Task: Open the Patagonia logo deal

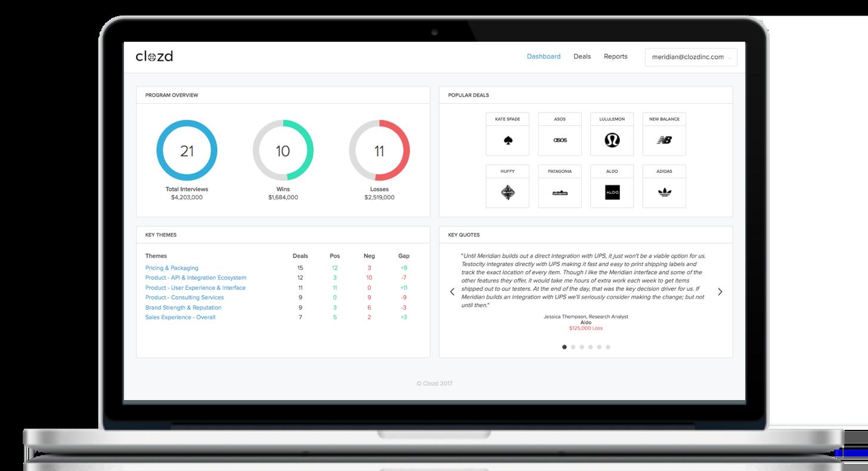Action: pyautogui.click(x=560, y=193)
